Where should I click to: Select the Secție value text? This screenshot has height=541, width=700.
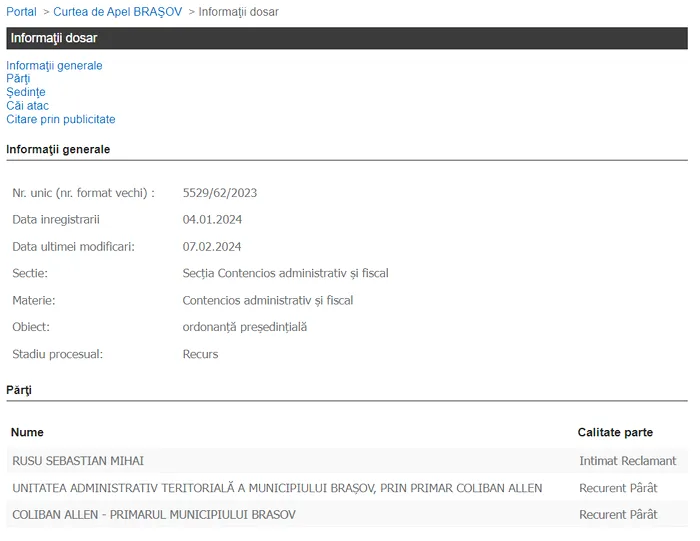pyautogui.click(x=285, y=273)
